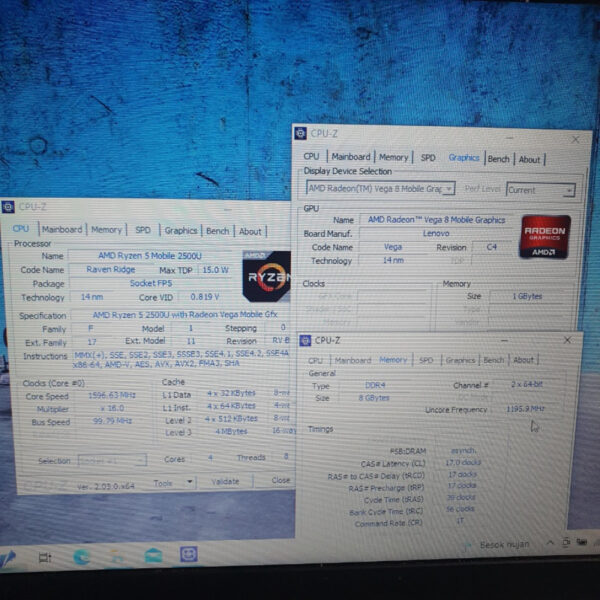
Task: Open File Explorer from the taskbar
Action: [117, 556]
